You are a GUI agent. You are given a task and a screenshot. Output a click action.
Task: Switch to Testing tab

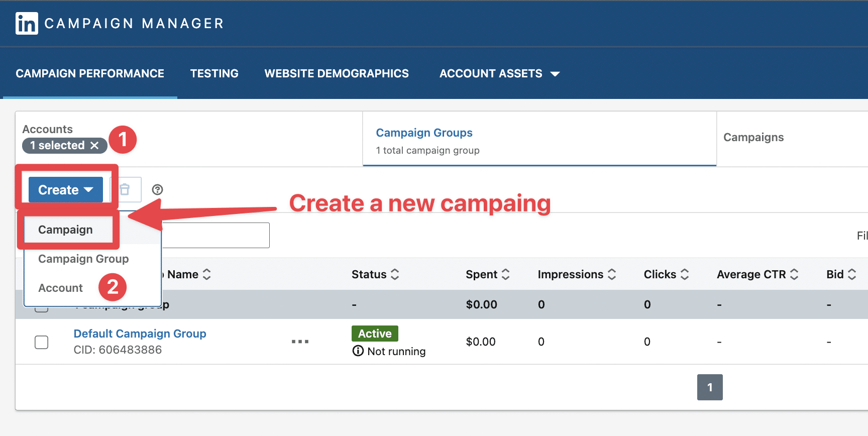214,73
